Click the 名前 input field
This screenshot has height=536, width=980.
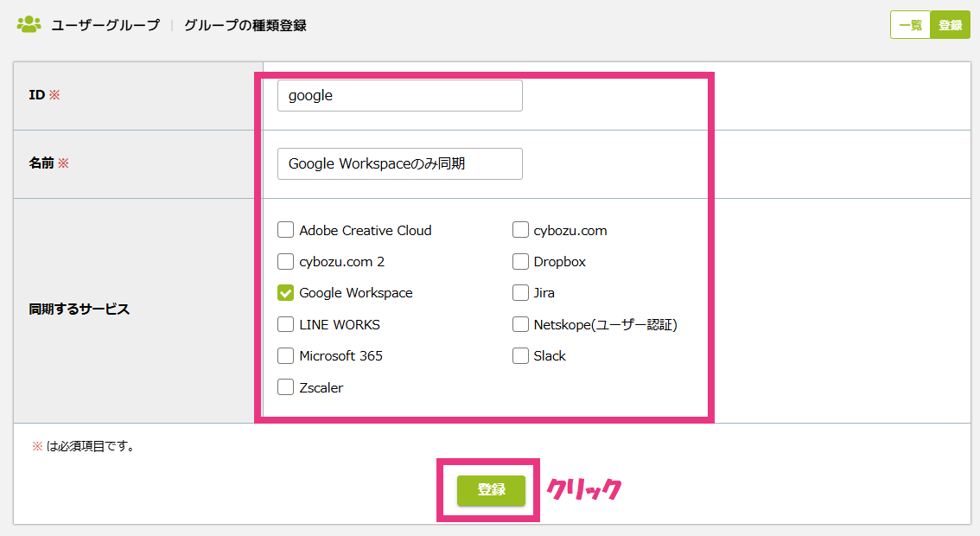[x=400, y=164]
